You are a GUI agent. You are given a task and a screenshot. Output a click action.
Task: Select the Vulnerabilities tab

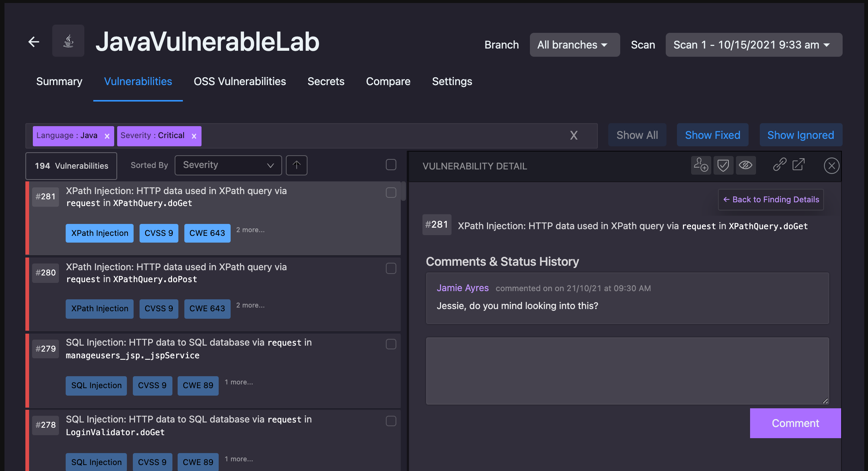(138, 81)
